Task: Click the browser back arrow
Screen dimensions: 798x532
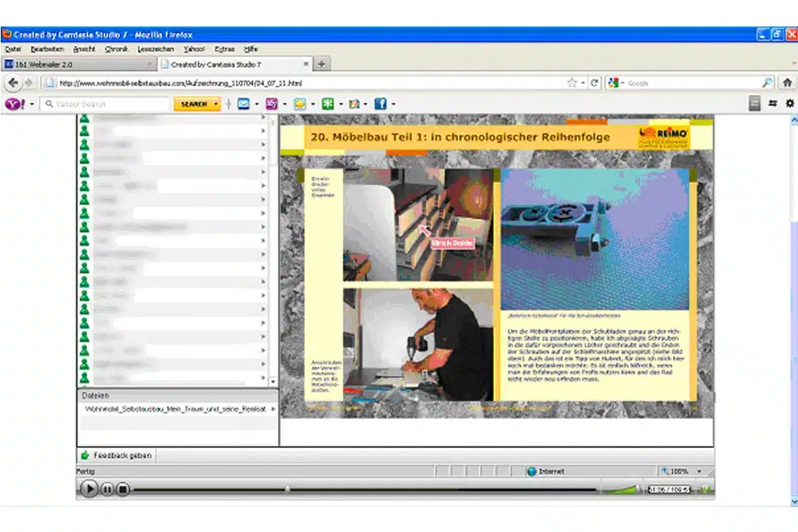Action: 13,83
